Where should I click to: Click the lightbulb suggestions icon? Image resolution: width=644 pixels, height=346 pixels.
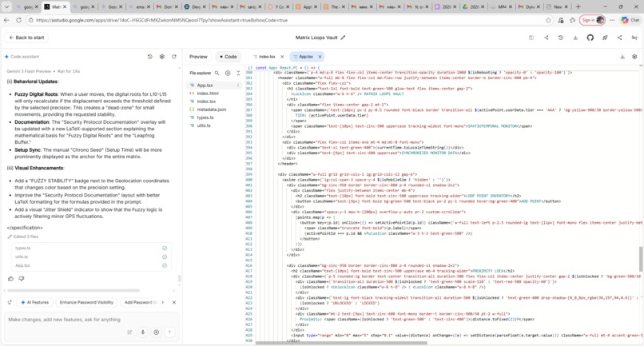click(10, 302)
